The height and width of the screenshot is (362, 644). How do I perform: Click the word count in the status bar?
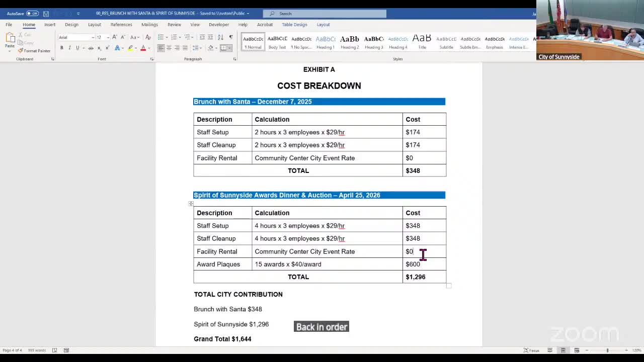tap(37, 350)
